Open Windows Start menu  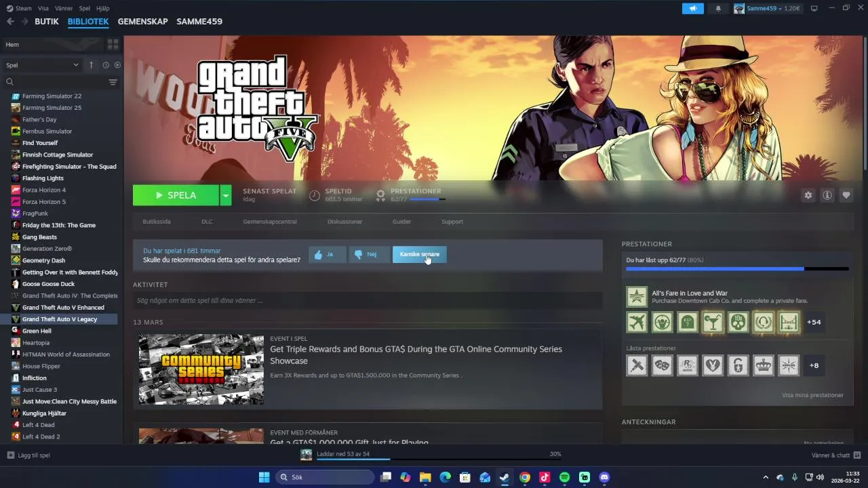pyautogui.click(x=264, y=477)
